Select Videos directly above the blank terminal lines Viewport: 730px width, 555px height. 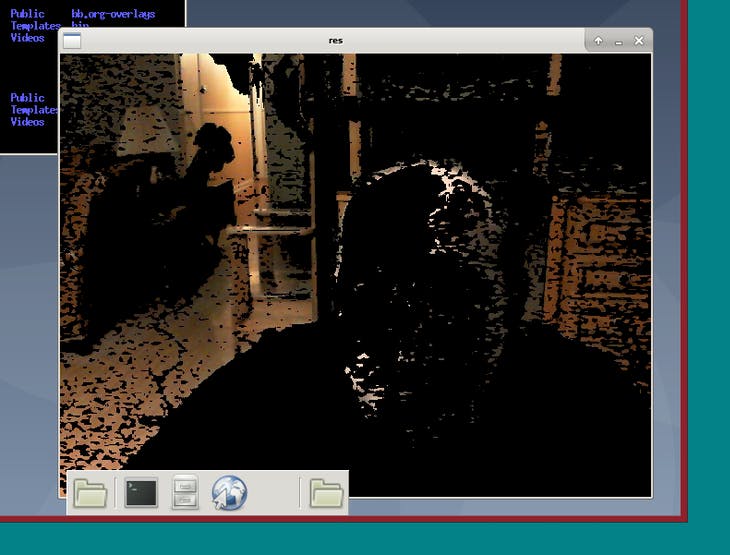pos(27,38)
